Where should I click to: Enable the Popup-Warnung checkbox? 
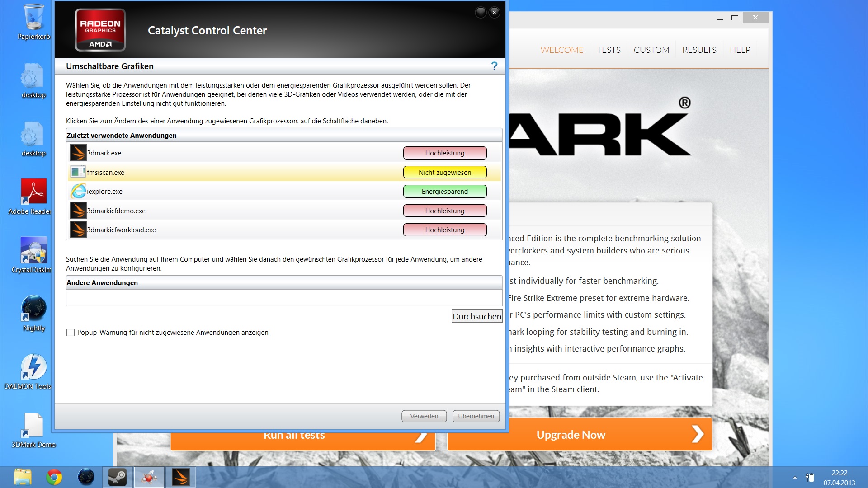pos(71,333)
